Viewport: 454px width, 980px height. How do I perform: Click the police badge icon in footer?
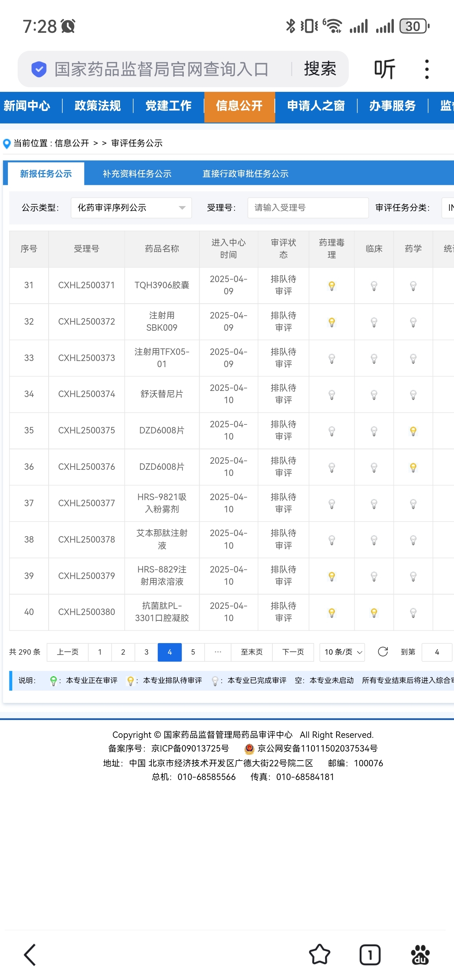point(249,749)
